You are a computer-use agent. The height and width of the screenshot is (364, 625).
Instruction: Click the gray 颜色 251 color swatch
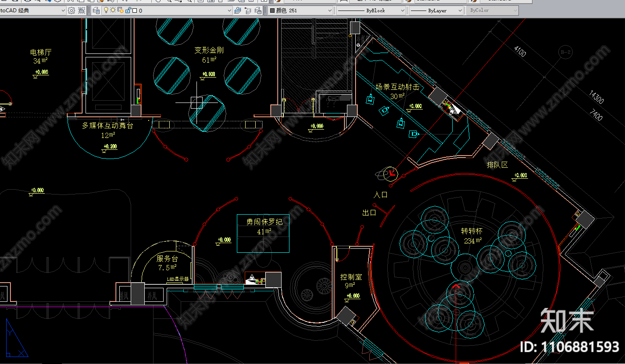point(272,11)
